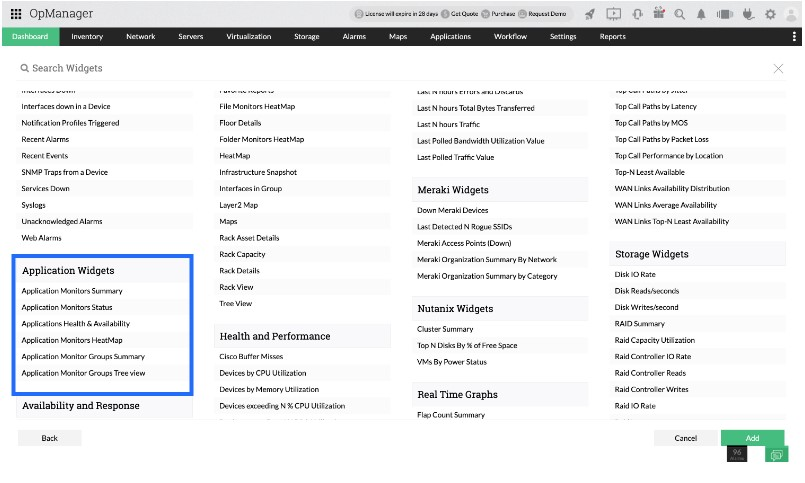805x483 pixels.
Task: Select VMs By Power Status widget
Action: (452, 362)
